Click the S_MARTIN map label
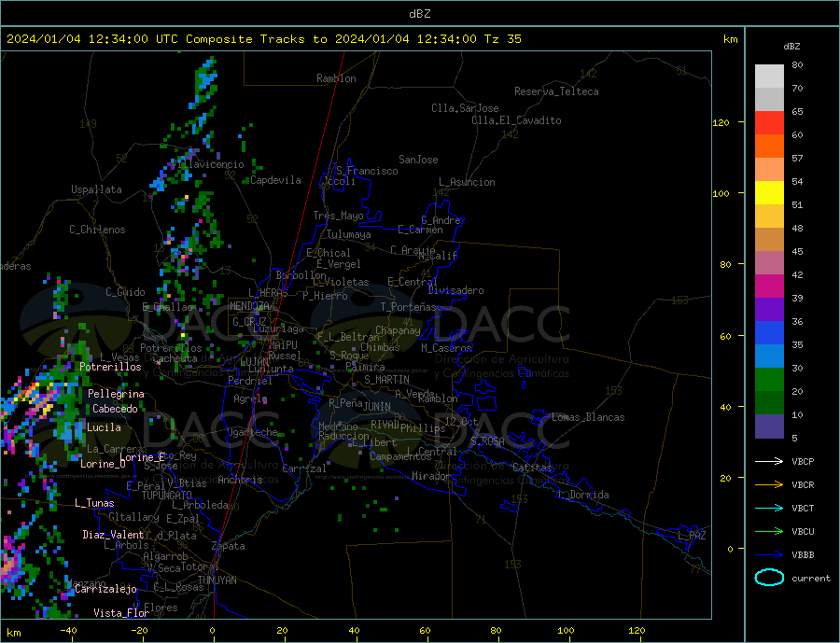Viewport: 840px width, 643px height. (386, 380)
